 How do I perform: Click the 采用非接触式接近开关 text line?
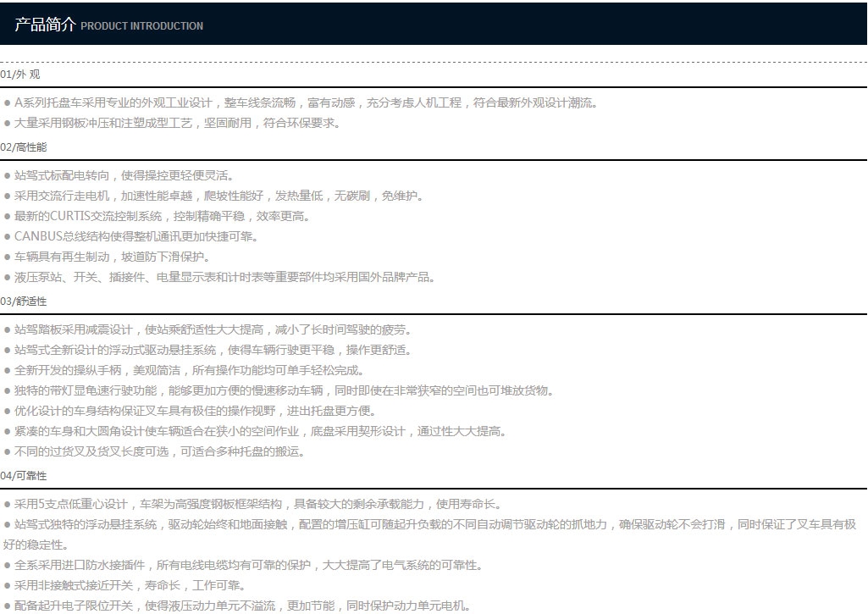[130, 585]
